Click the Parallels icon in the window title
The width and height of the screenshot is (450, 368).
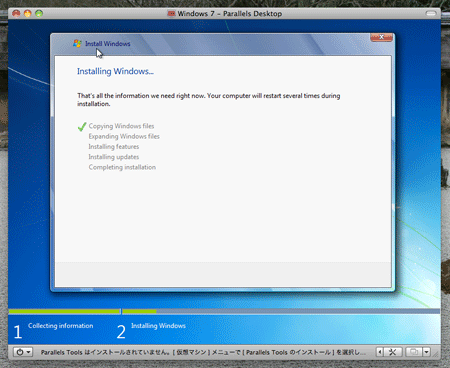coord(171,14)
